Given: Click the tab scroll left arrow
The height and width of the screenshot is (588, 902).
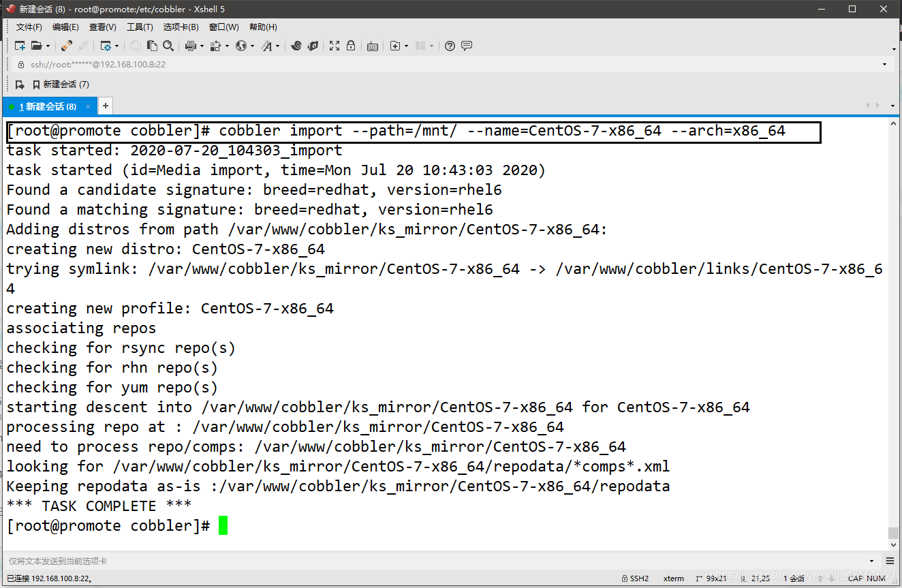Looking at the screenshot, I should 867,106.
